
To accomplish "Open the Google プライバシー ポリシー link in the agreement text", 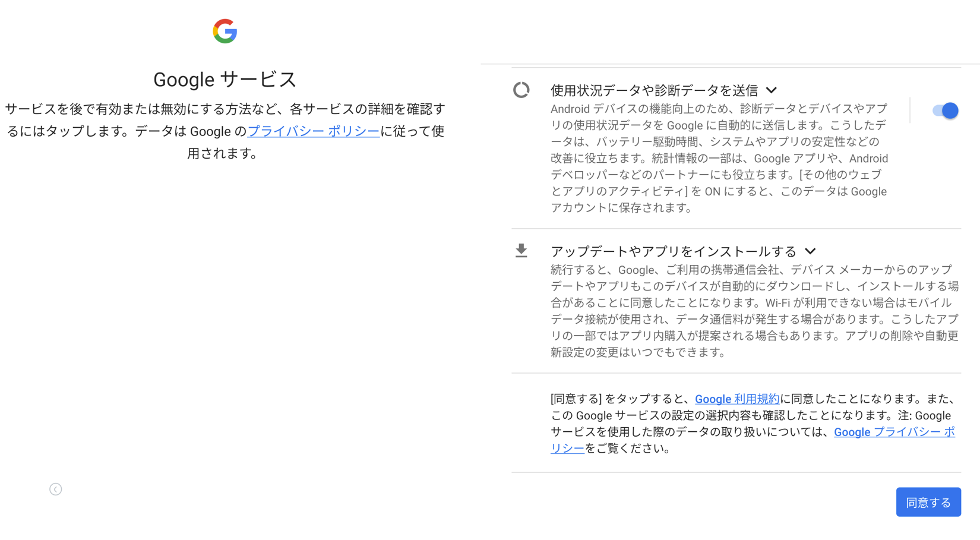I will (x=753, y=440).
